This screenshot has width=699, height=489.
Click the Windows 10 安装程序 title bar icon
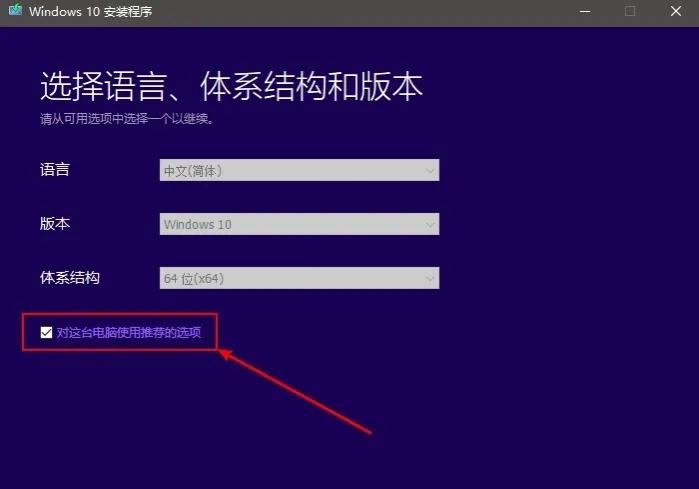click(15, 10)
